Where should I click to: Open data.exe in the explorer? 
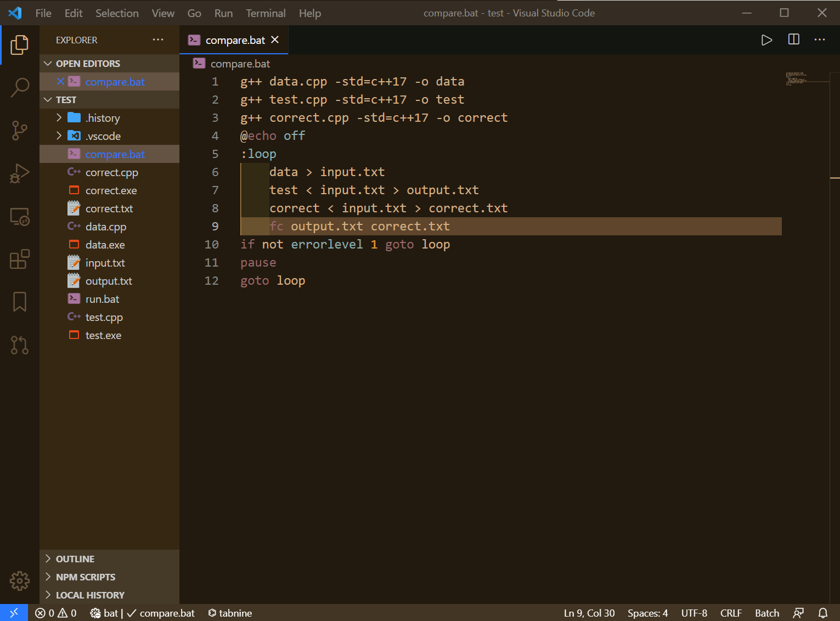(x=109, y=244)
